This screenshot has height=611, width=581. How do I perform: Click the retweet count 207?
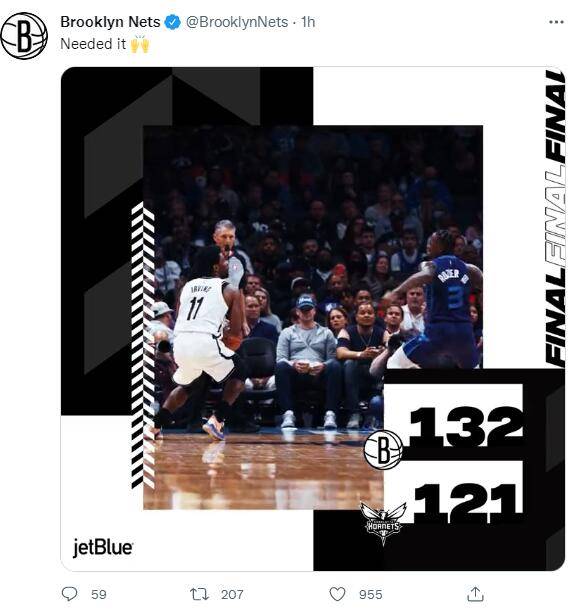coord(232,594)
